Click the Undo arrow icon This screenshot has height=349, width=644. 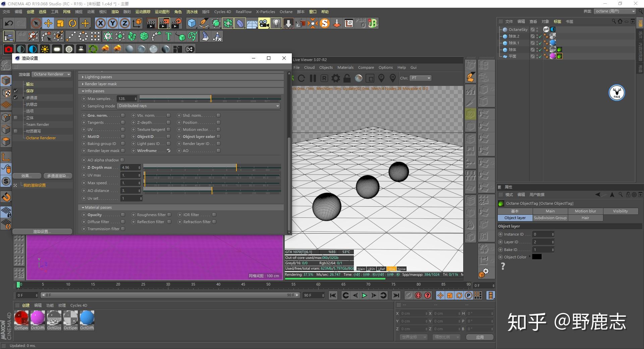(x=9, y=23)
